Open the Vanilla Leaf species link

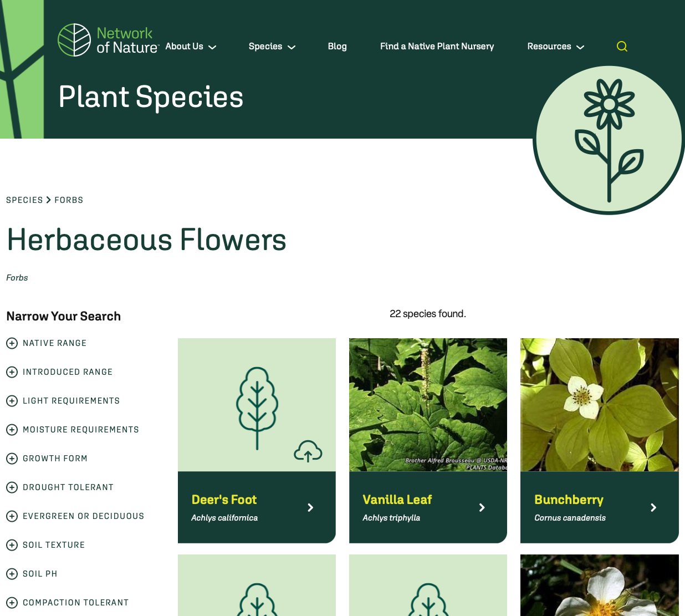[x=397, y=500]
